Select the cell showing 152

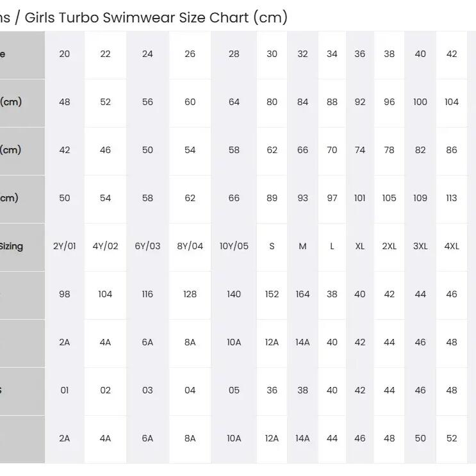point(272,295)
